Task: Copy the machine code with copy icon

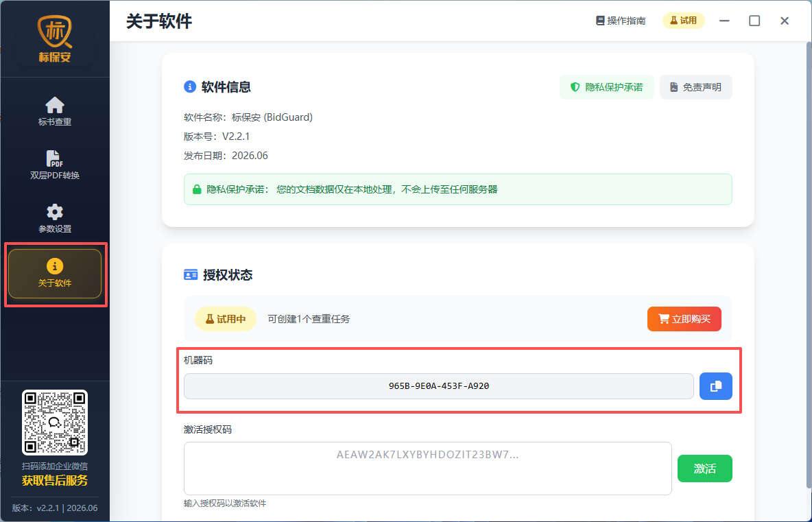Action: [716, 386]
